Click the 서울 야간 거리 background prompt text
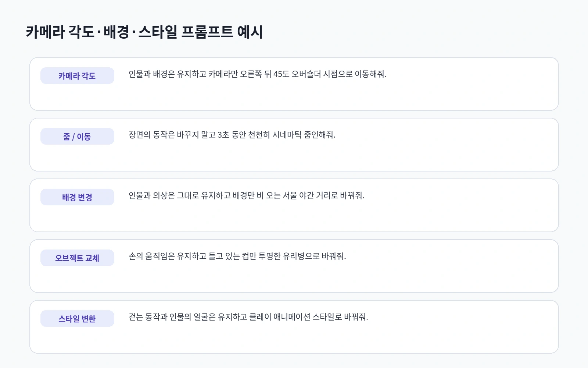588x368 pixels. (246, 195)
